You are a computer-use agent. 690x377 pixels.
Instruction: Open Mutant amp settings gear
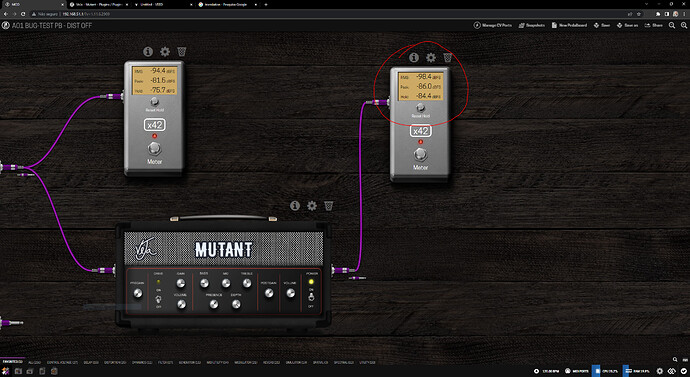[312, 205]
